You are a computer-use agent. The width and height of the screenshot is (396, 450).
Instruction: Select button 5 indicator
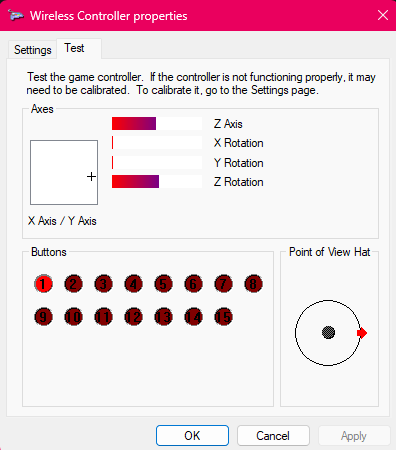pos(163,284)
